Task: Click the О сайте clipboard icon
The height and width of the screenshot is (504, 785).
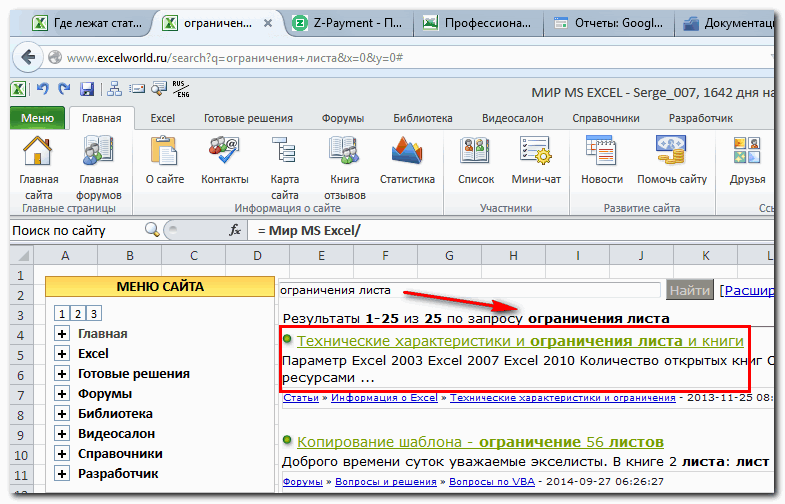Action: [x=164, y=151]
